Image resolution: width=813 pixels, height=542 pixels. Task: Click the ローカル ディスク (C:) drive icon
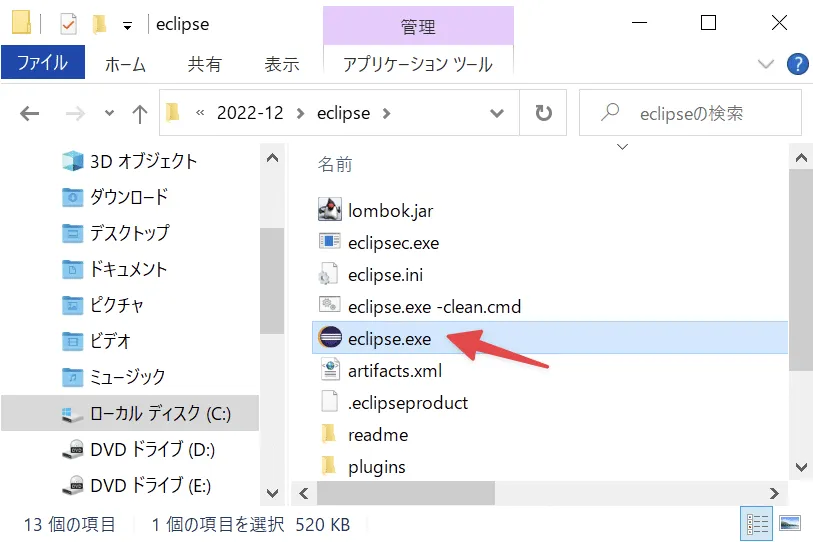coord(72,414)
